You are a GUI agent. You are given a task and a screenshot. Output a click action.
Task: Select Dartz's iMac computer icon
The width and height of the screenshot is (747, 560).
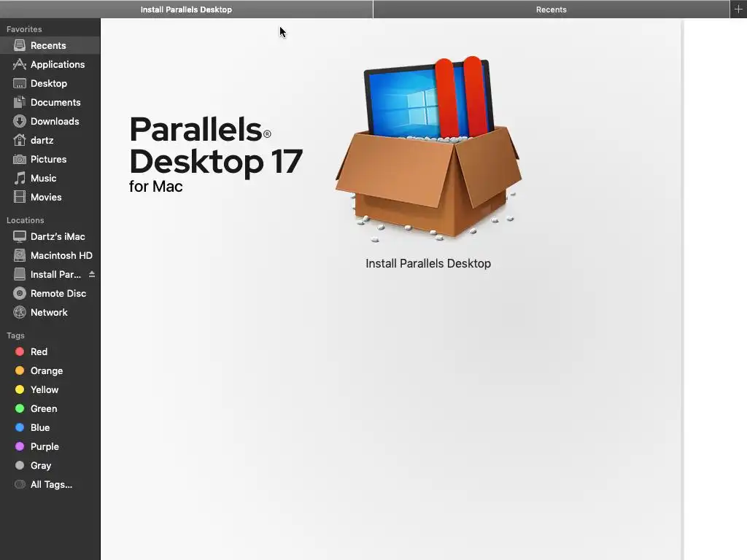tap(20, 237)
